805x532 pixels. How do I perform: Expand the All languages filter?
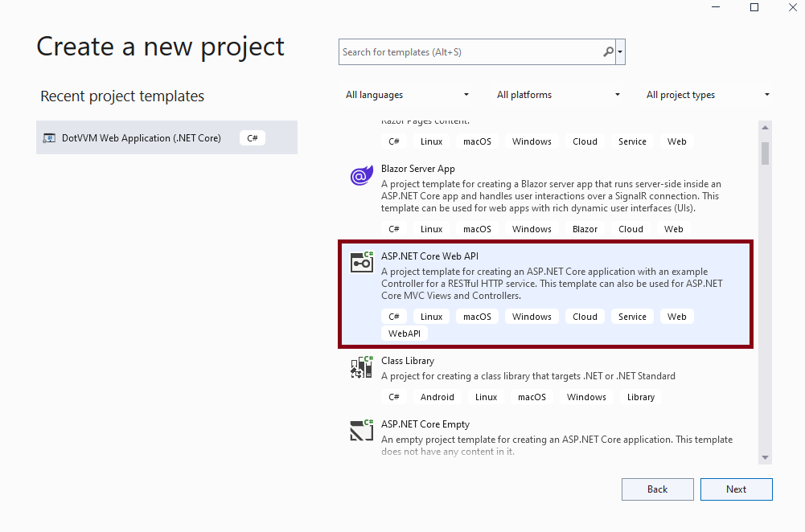[408, 95]
